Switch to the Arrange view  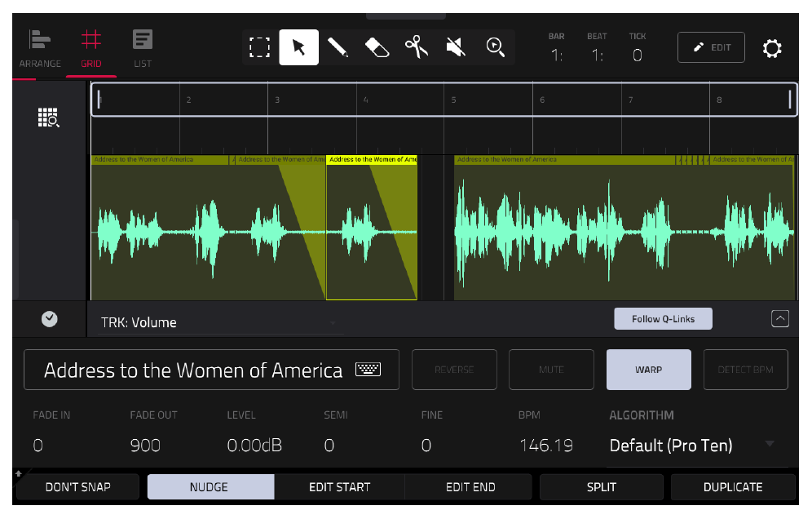tap(40, 49)
